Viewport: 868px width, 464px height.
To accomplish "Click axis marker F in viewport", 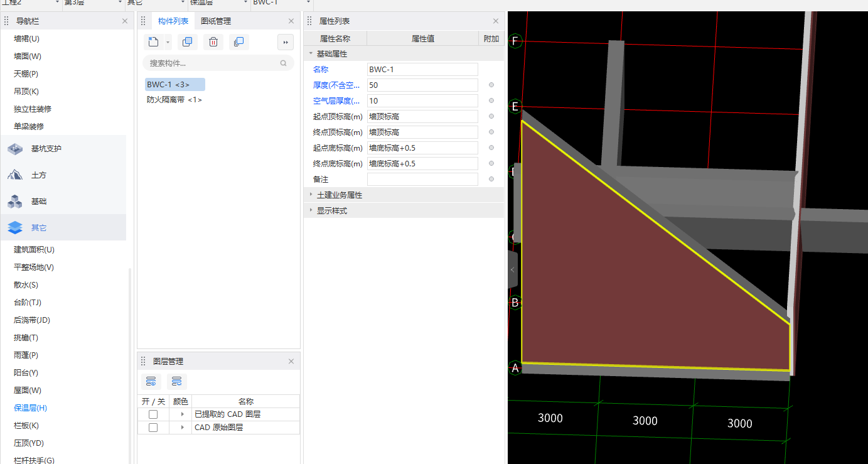I will (x=515, y=41).
